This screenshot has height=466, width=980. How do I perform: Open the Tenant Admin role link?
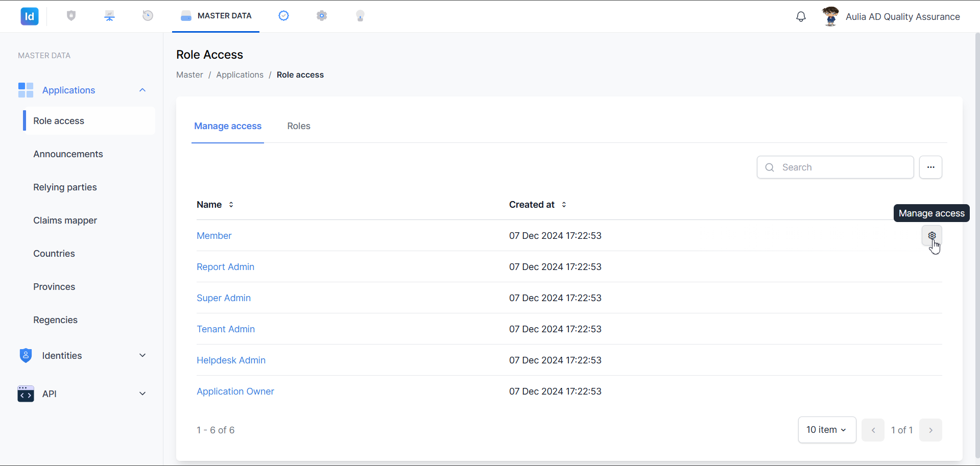pyautogui.click(x=226, y=329)
